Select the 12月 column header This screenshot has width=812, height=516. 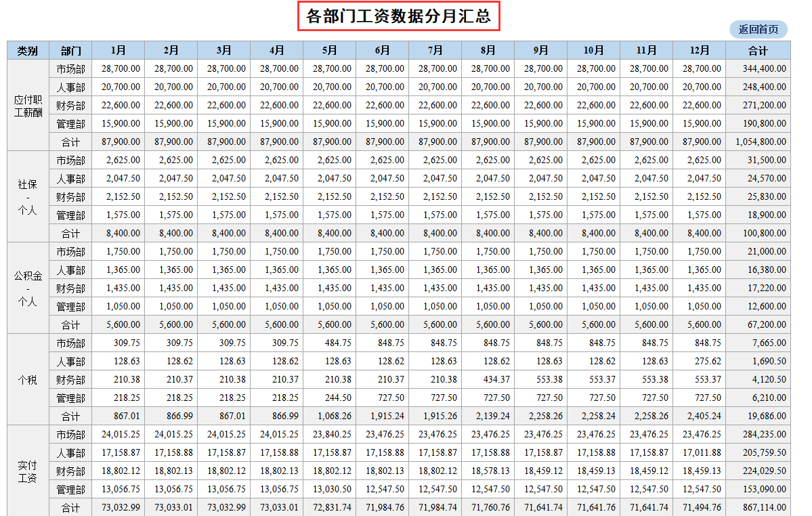coord(700,50)
